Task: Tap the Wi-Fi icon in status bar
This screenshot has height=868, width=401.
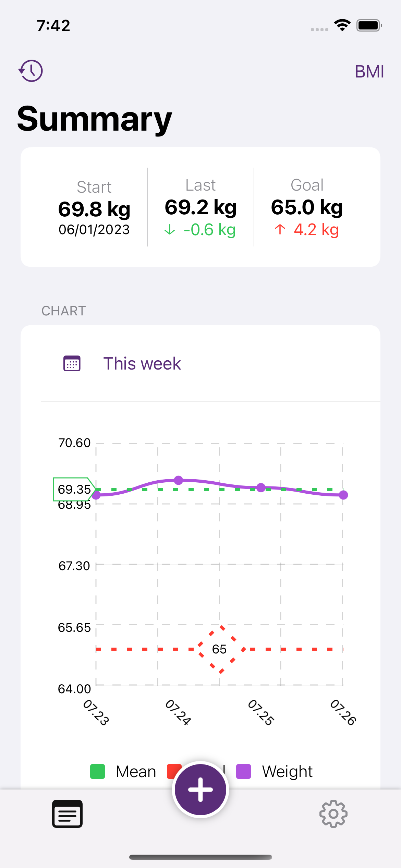Action: (x=342, y=24)
